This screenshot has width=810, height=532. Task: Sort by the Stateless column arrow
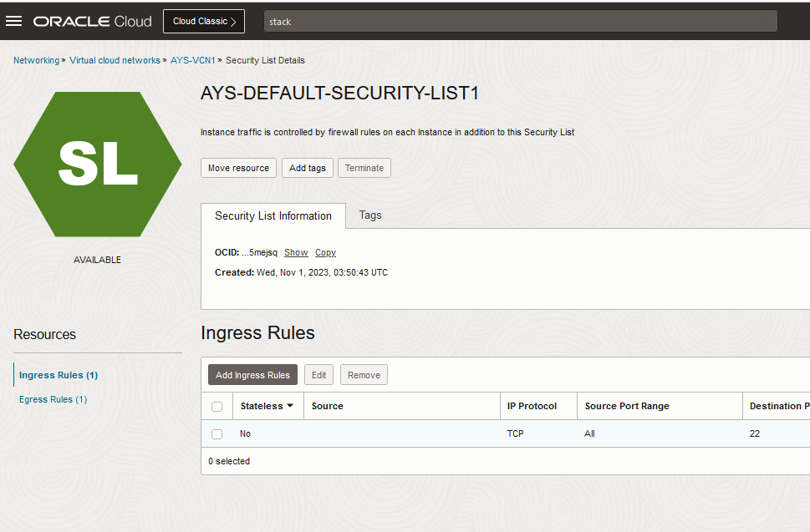[x=290, y=406]
